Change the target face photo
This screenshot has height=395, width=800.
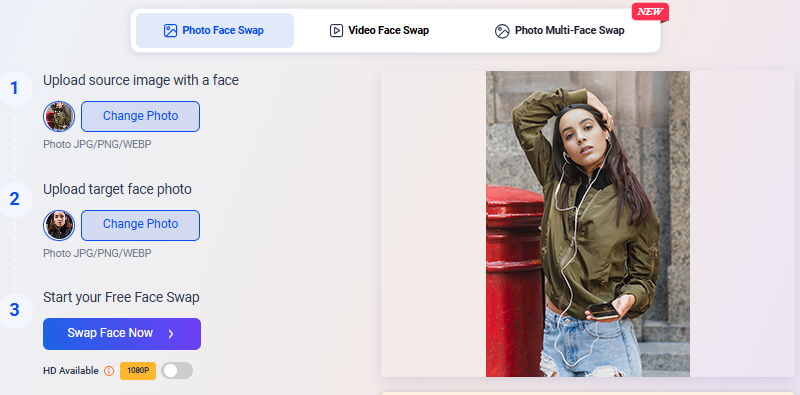point(140,225)
